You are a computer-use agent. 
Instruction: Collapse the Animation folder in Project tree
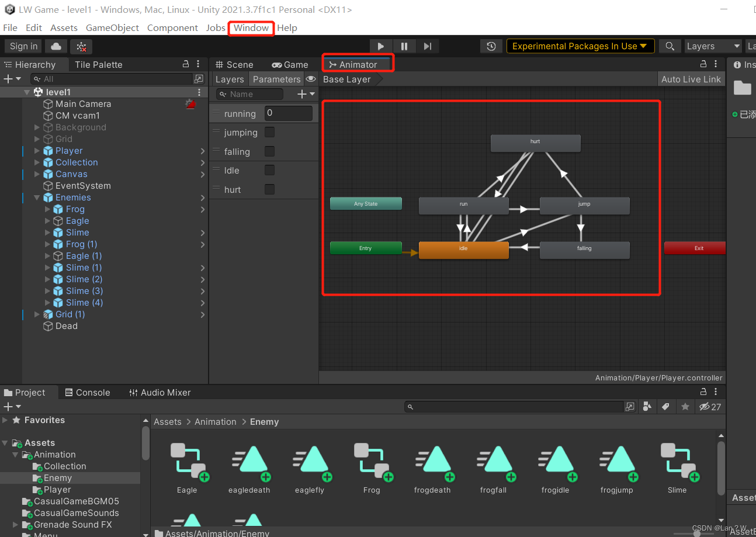point(15,455)
